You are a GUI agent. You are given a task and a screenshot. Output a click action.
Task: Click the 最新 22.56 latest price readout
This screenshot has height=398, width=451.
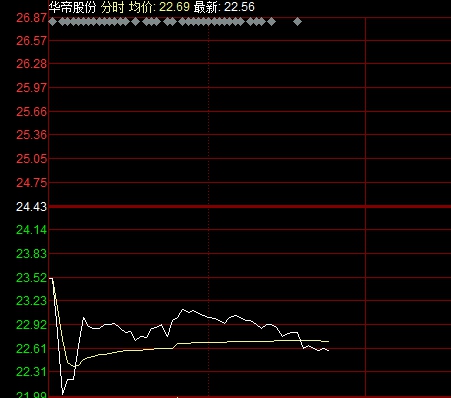(224, 7)
